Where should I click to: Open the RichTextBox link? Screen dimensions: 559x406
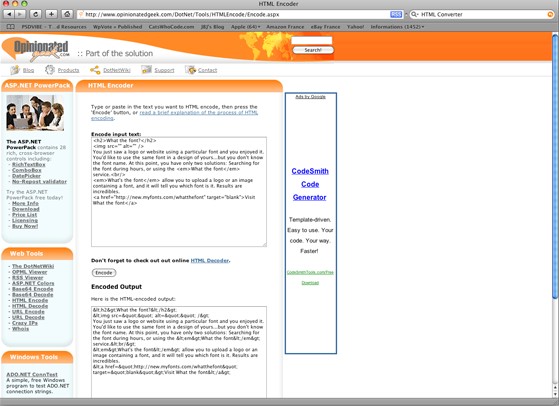click(29, 165)
